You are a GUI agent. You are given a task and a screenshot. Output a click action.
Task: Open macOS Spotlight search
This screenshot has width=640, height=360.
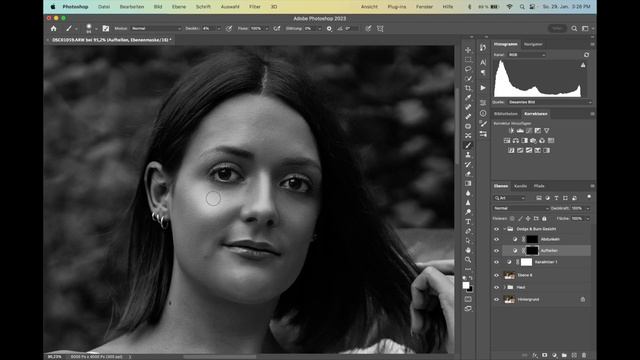click(522, 7)
